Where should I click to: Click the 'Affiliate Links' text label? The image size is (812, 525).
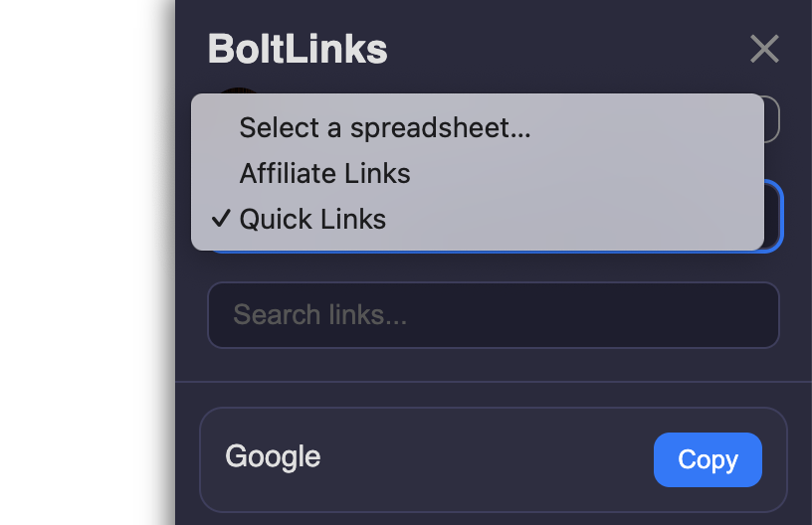324,173
